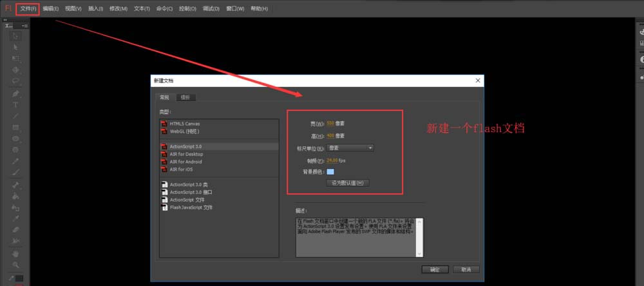644x286 pixels.
Task: Select the Pen tool
Action: 15,94
